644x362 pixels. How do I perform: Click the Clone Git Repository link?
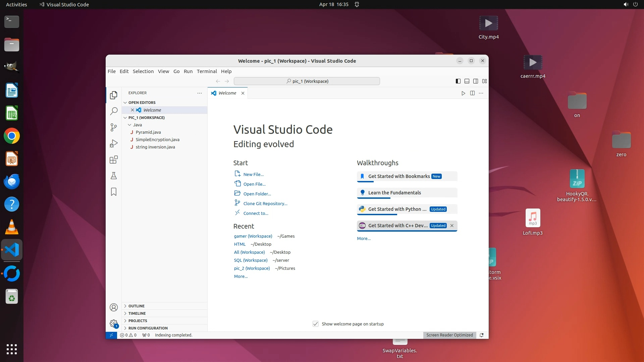265,203
